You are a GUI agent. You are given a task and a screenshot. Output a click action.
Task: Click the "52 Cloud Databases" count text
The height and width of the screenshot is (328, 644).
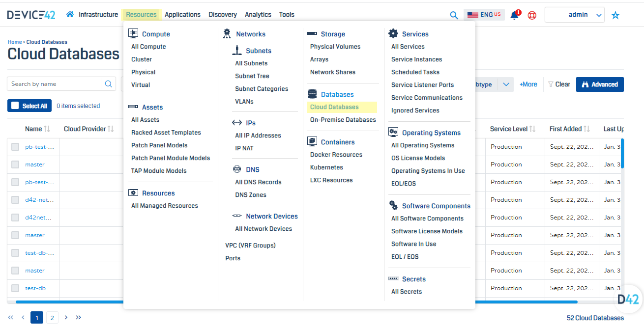pyautogui.click(x=595, y=318)
